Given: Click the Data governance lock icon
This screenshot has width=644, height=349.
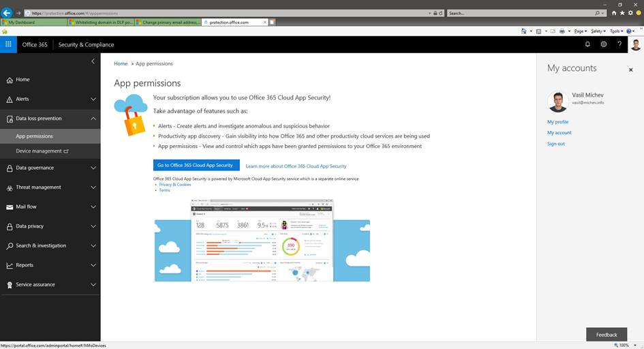Looking at the screenshot, I should tap(10, 168).
